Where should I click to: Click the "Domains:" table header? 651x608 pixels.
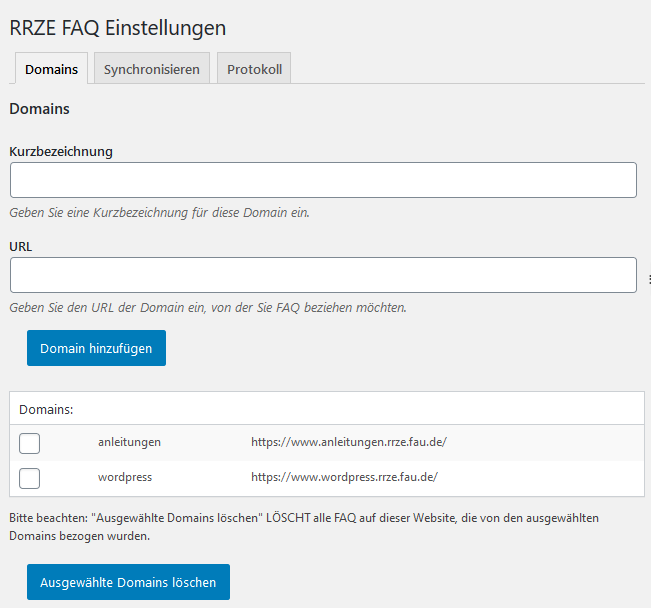click(48, 409)
